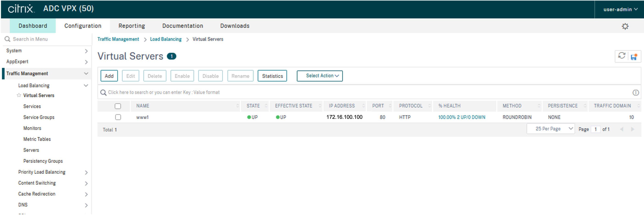Image resolution: width=644 pixels, height=215 pixels.
Task: Refresh the Virtual Servers list
Action: [622, 56]
